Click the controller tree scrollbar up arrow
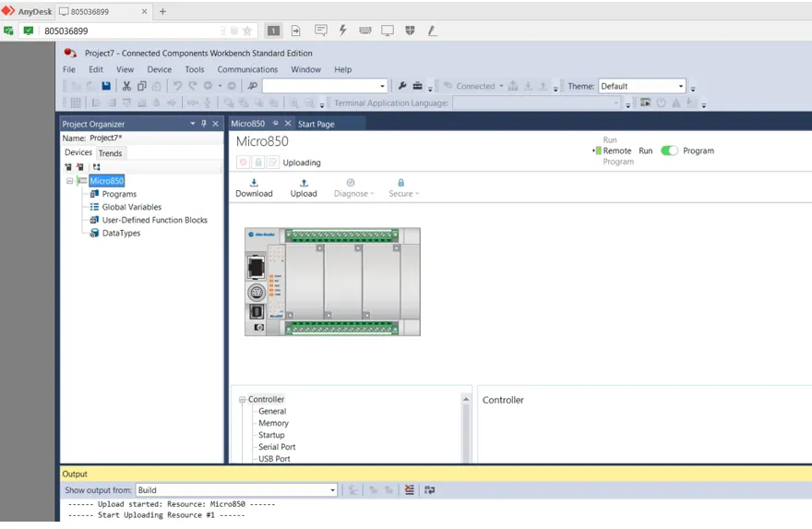The width and height of the screenshot is (812, 529). [x=466, y=399]
